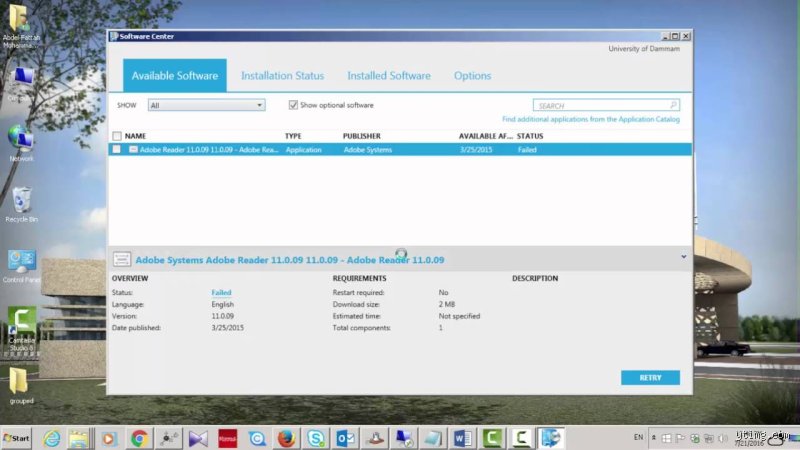Open Camtasia Studio desktop shortcut
The width and height of the screenshot is (800, 450).
[21, 329]
